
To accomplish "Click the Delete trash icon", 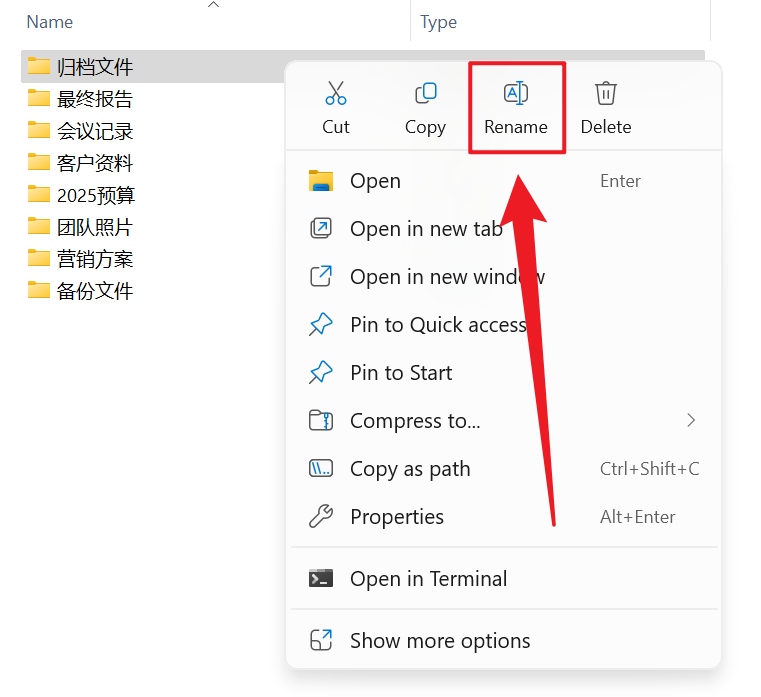I will (x=606, y=94).
